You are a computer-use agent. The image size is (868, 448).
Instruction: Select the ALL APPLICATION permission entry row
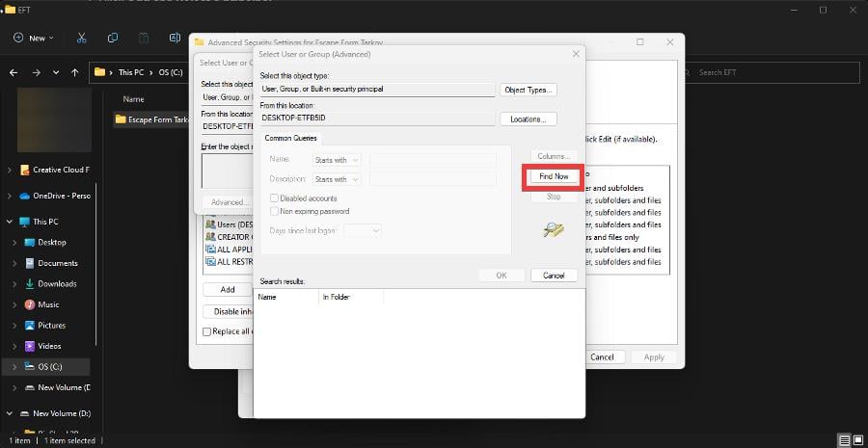pos(229,249)
